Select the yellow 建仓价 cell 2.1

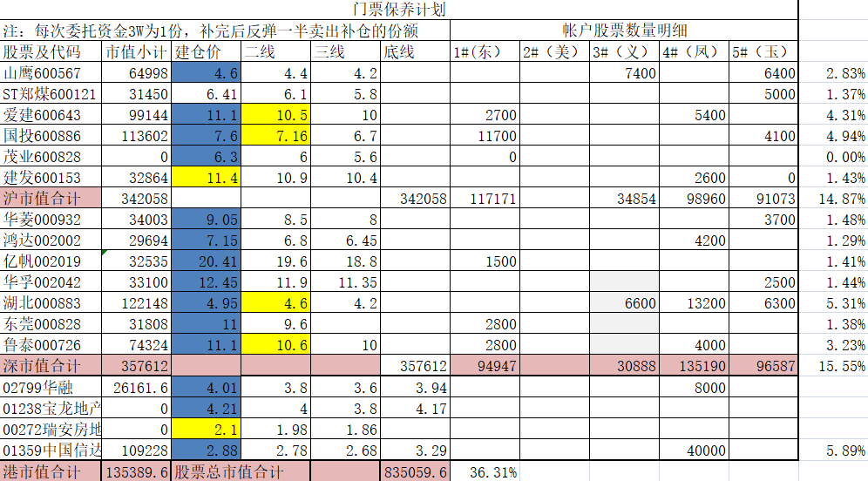(206, 430)
